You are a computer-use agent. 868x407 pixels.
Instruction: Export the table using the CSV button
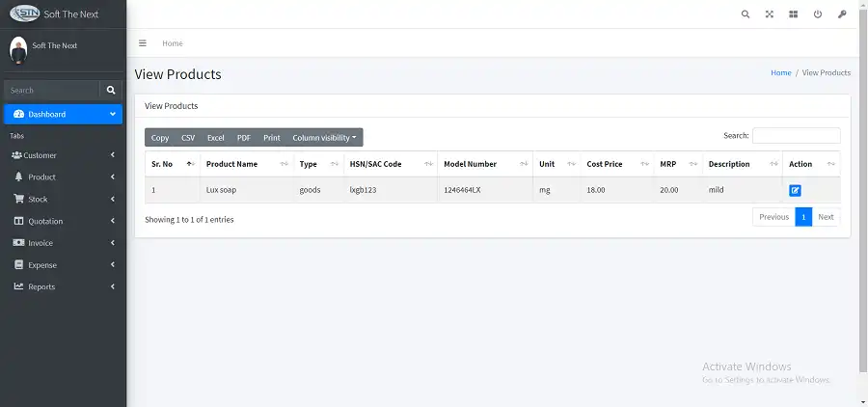188,138
